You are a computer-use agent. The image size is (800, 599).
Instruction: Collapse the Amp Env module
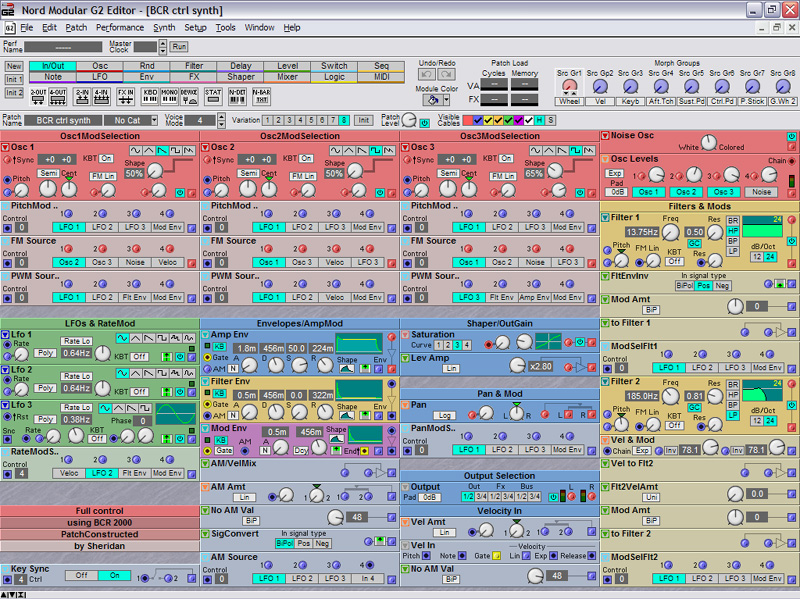click(205, 335)
